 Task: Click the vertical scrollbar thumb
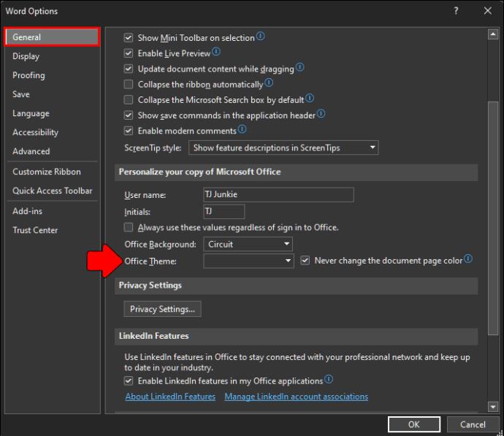pos(493,218)
